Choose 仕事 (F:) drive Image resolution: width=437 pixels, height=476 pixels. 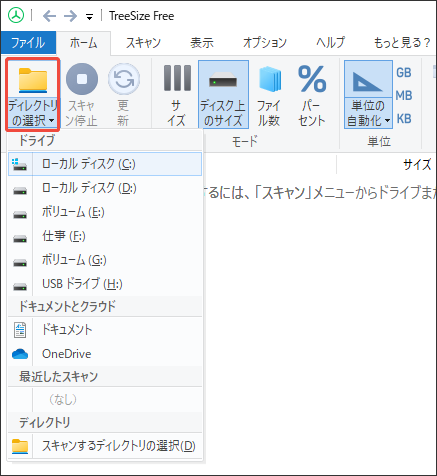pos(105,236)
